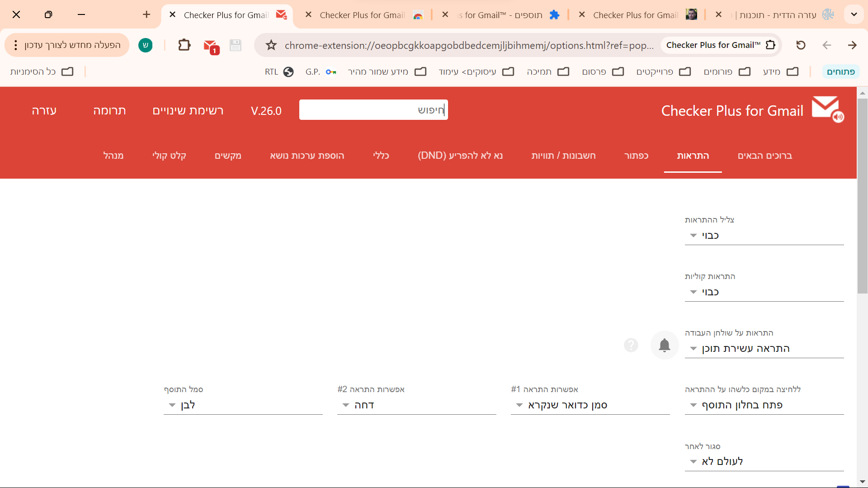Open the עזרה help link
The image size is (868, 488).
[44, 110]
